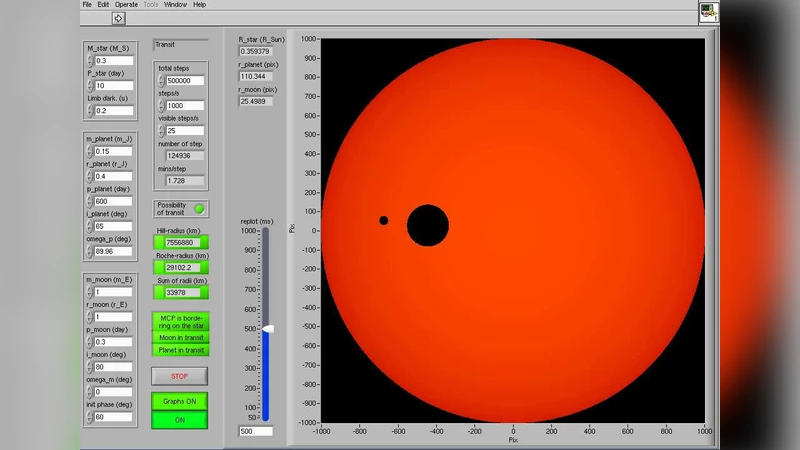Image resolution: width=800 pixels, height=450 pixels.
Task: Click the small moon silhouette on the star
Action: 384,220
